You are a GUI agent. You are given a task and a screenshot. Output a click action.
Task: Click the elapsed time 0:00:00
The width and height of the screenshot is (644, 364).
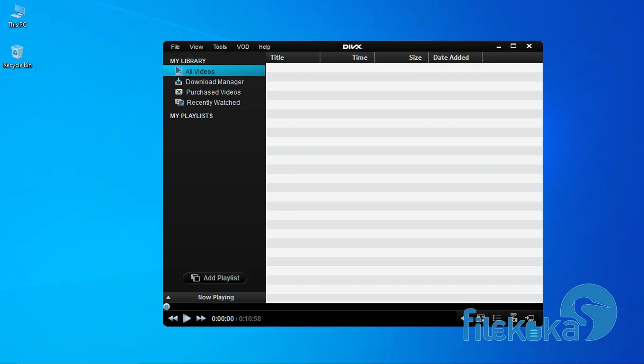223,319
